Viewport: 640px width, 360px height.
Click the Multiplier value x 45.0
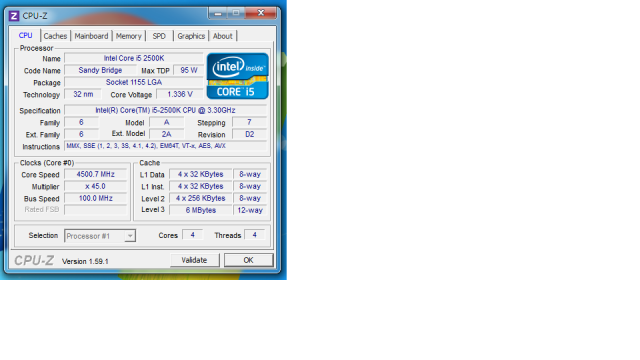(x=96, y=186)
